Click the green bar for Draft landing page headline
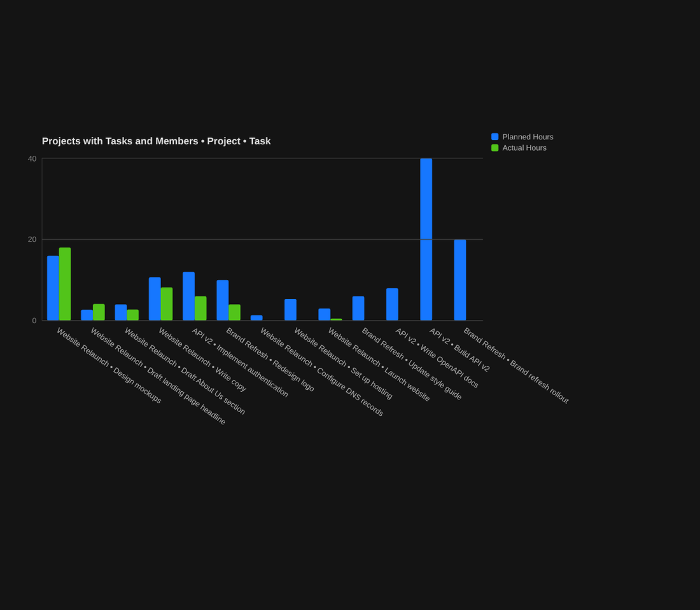The image size is (700, 610). pos(99,312)
